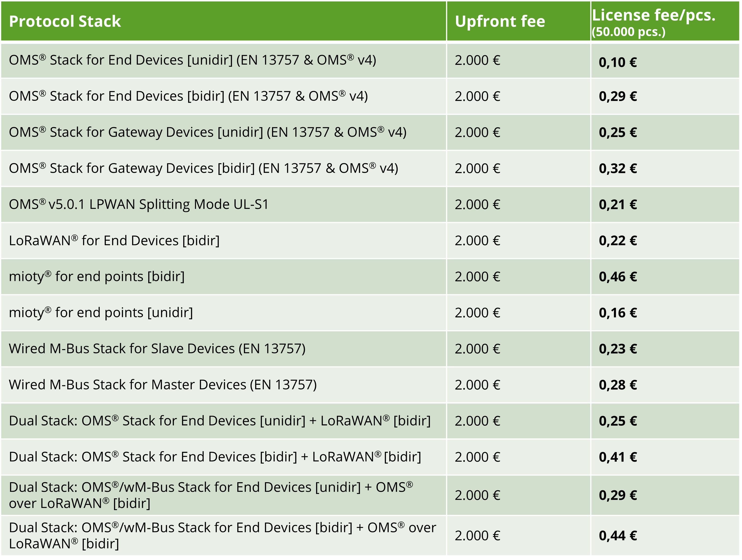Click the 'Protocol Stack' column header
742x560 pixels.
pyautogui.click(x=65, y=21)
